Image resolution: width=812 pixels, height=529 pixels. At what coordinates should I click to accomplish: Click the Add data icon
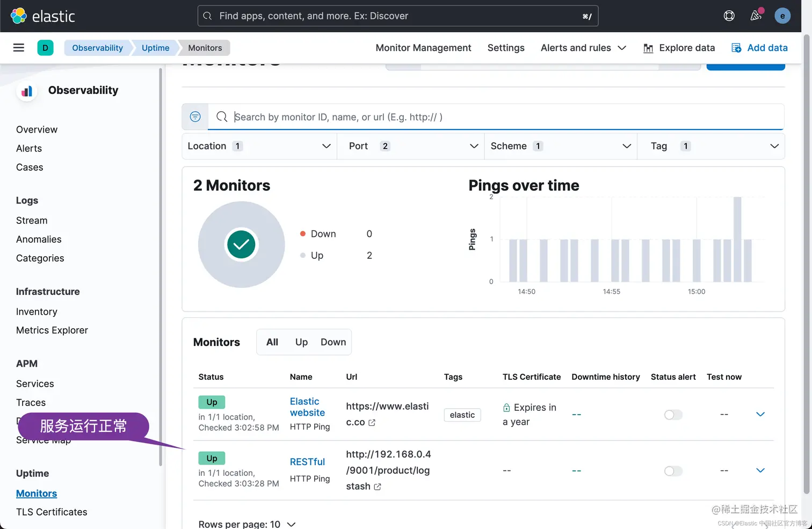click(736, 48)
